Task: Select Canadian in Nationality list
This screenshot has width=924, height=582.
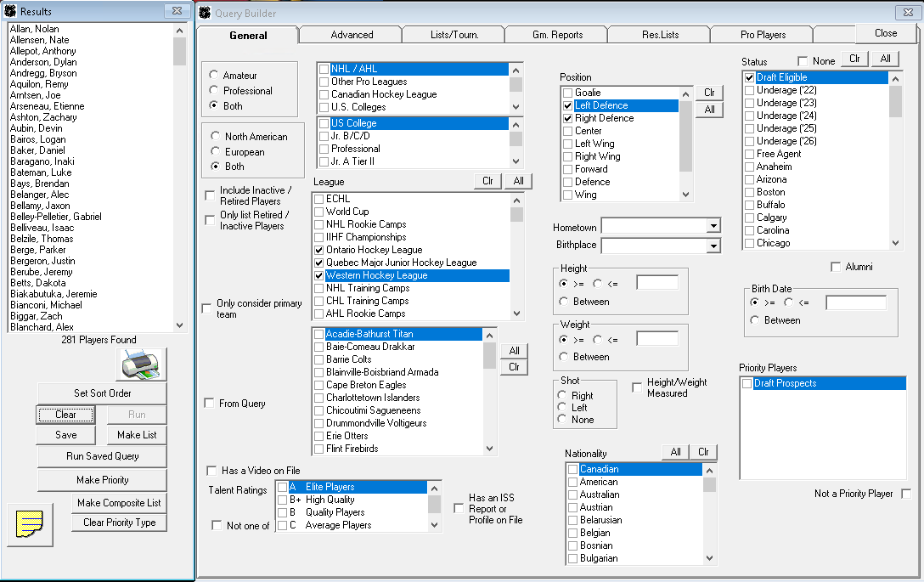Action: coord(600,469)
